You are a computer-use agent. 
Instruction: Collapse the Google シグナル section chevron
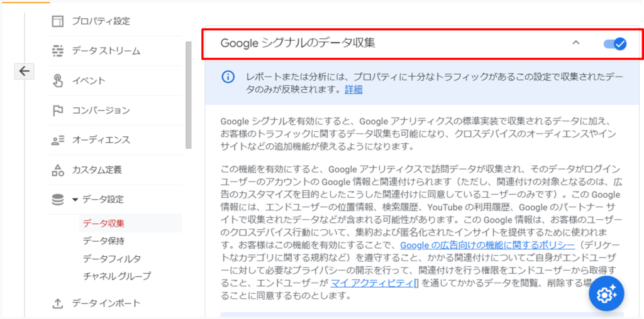(x=576, y=42)
